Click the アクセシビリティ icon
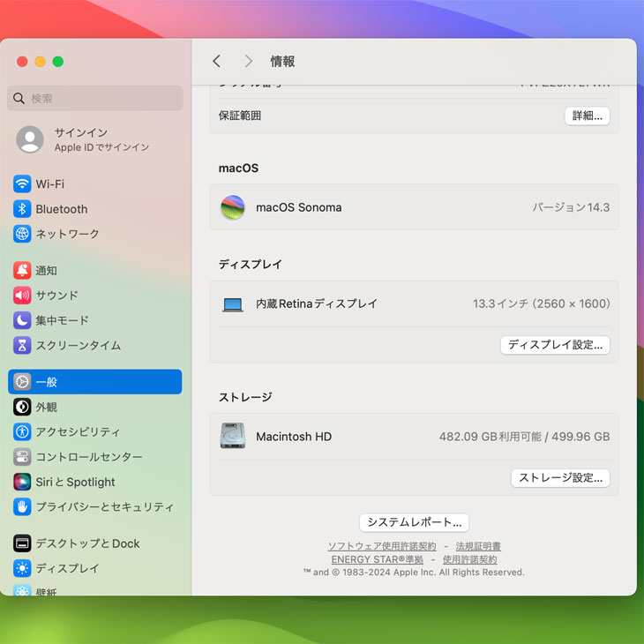This screenshot has height=644, width=644. pos(22,432)
